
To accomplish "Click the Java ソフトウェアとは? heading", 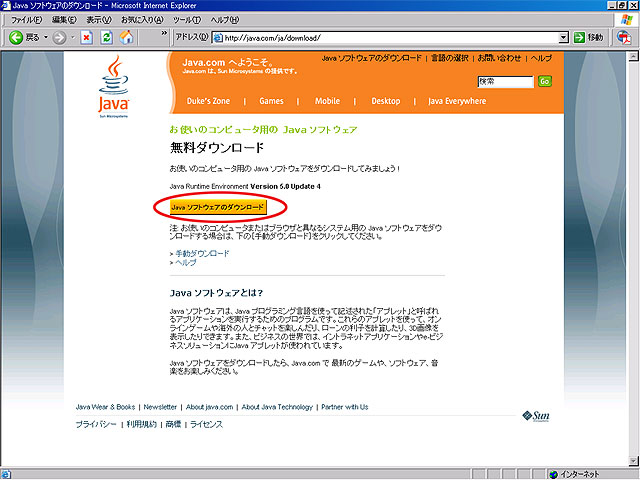I will click(x=216, y=293).
